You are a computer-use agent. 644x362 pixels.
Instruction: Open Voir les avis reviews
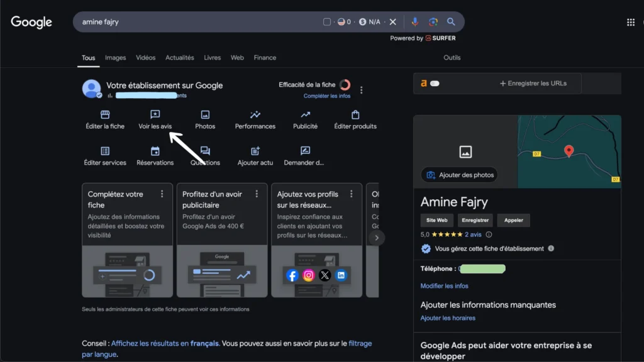pos(155,119)
